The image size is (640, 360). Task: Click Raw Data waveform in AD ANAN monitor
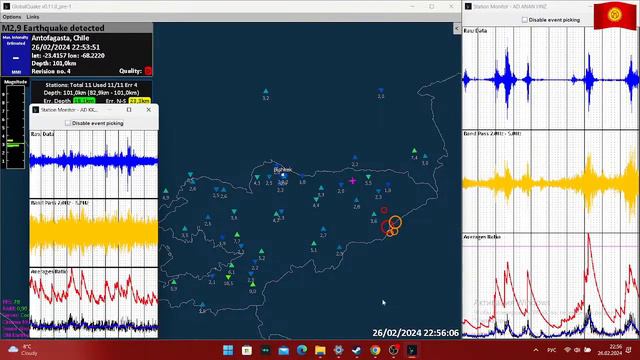(x=551, y=78)
